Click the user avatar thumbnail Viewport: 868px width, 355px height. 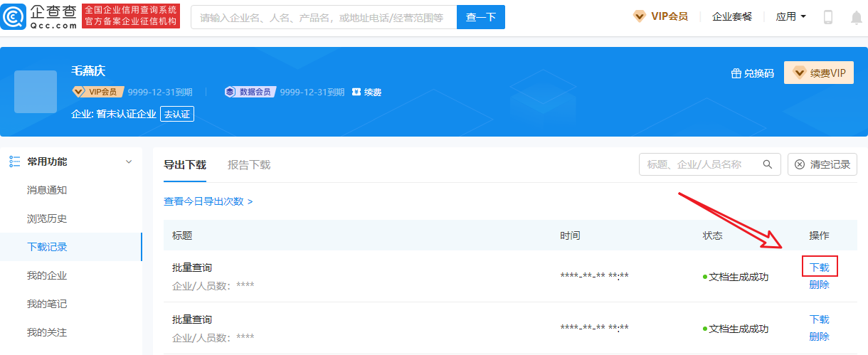[36, 92]
